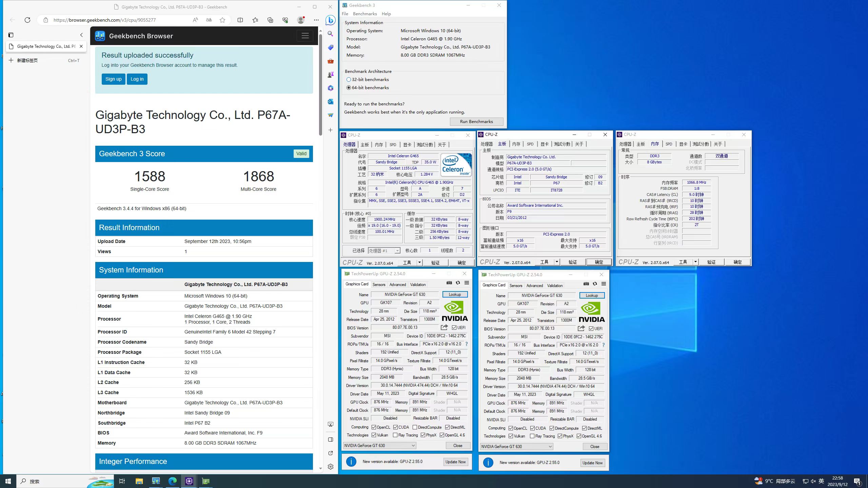Open GPU selector dropdown in left GPU-Z
Viewport: 868px width, 488px height.
tap(379, 446)
